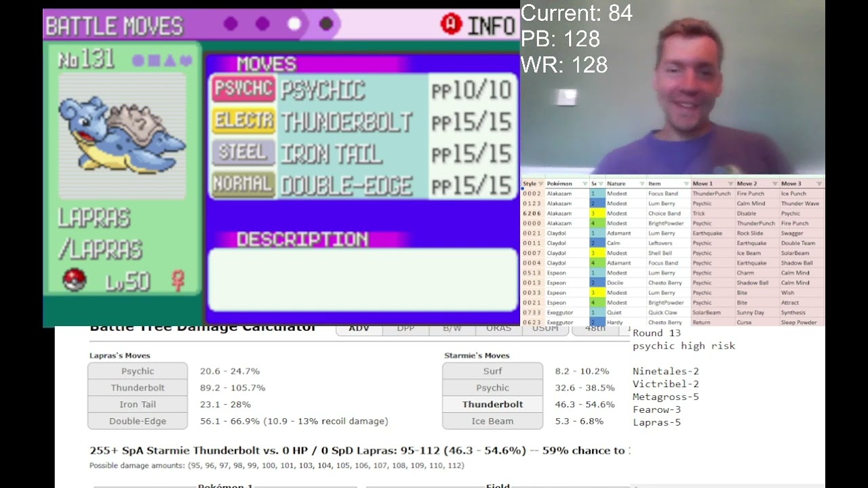
Task: Select the STEEL type badge
Action: [243, 152]
